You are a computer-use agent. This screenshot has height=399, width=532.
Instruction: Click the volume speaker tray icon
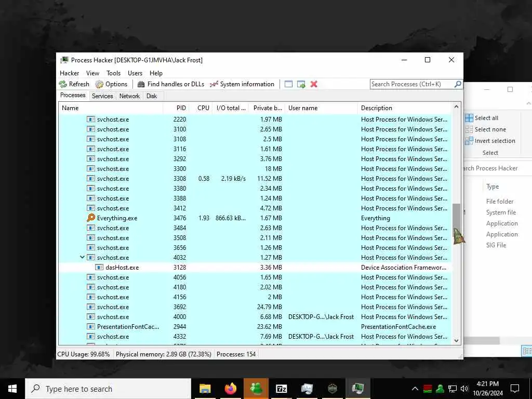point(464,389)
